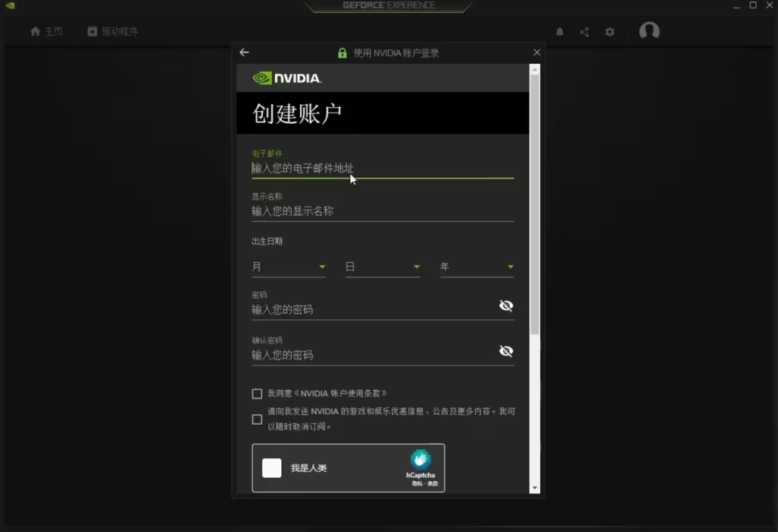Click the form's vertical scrollbar thumb

tap(534, 204)
